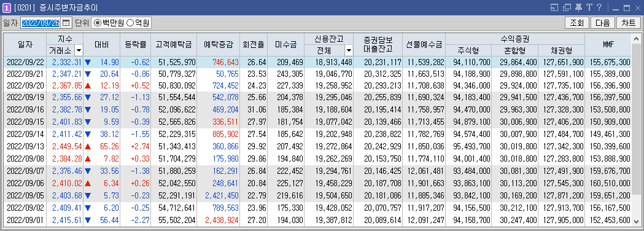Click the scrollbar down arrow
The width and height of the screenshot is (644, 231).
coord(636,221)
